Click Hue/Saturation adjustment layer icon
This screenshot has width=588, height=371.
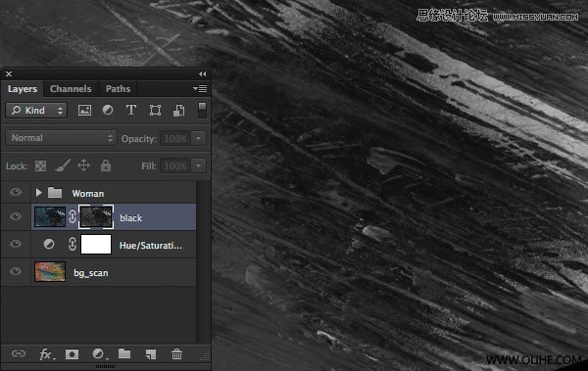49,245
